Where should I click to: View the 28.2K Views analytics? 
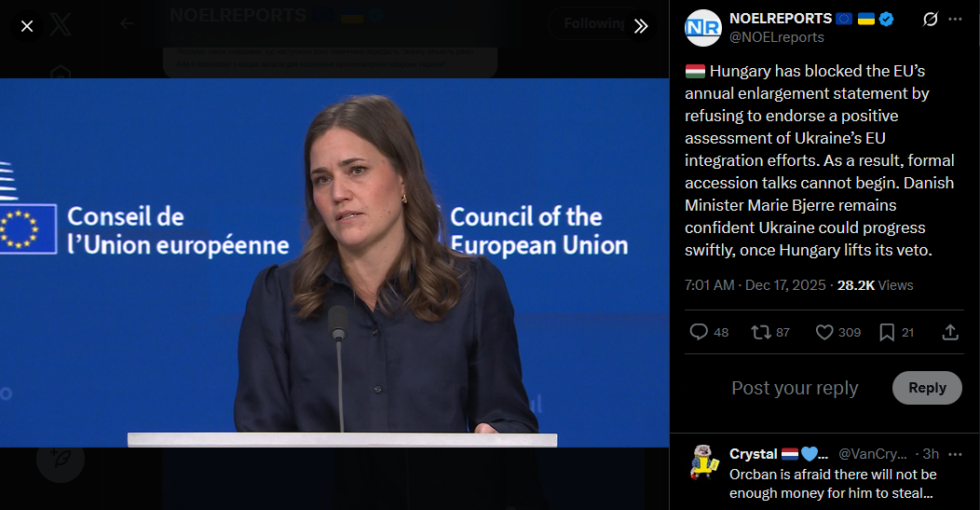875,285
